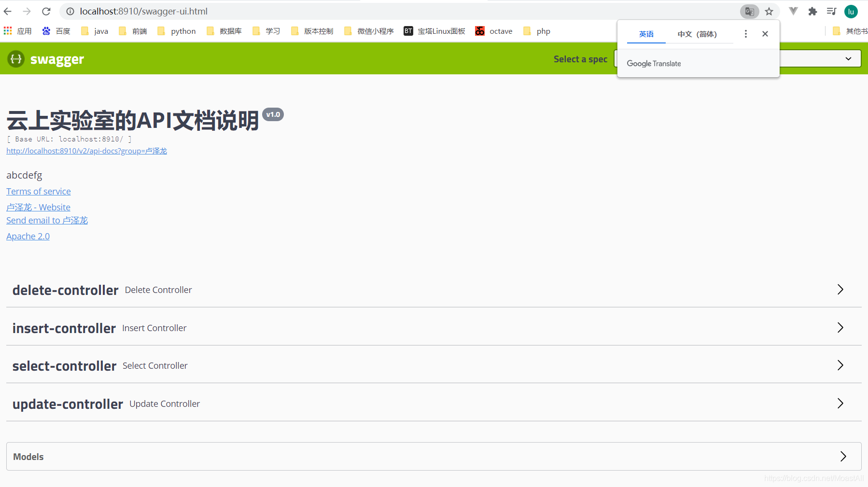The image size is (868, 487).
Task: Expand the Models section
Action: (x=434, y=457)
